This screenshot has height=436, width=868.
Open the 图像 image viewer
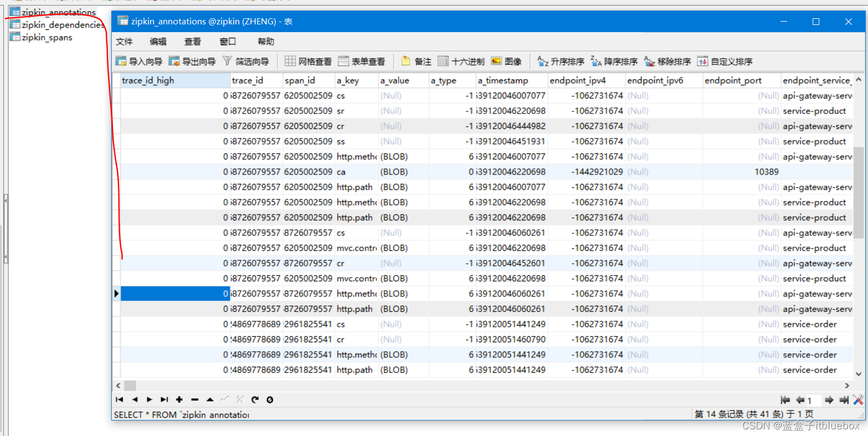[507, 61]
